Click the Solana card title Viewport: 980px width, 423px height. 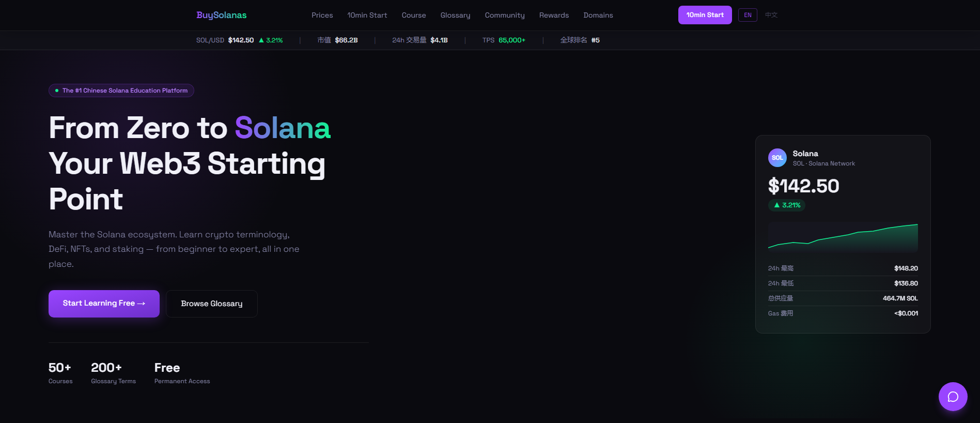point(805,154)
